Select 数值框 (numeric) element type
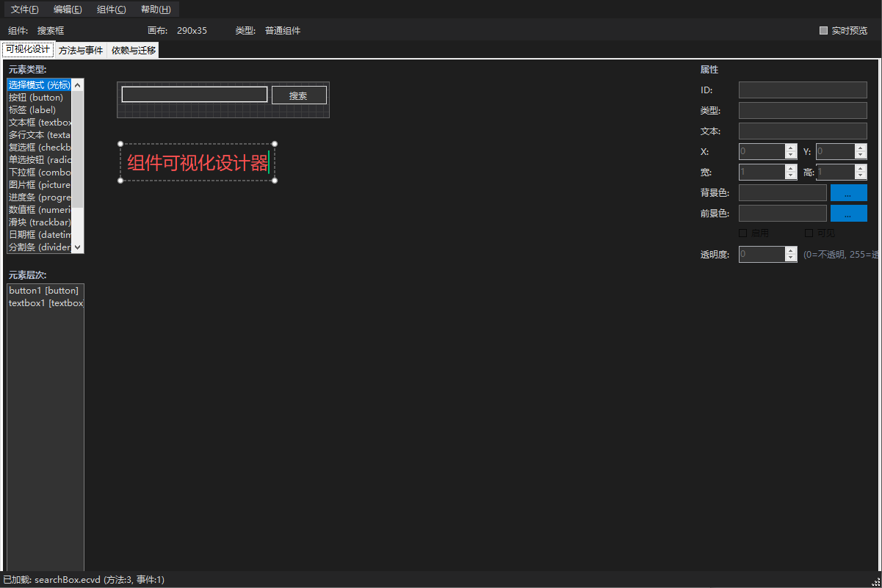Screen dimensions: 882x588 (39, 210)
